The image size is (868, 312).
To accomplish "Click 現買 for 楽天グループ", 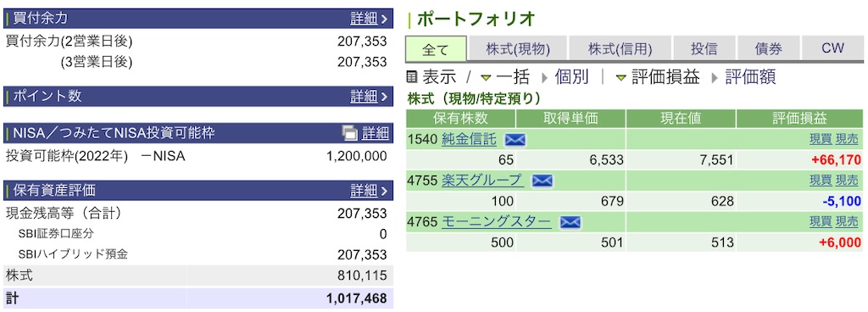I will click(x=821, y=181).
